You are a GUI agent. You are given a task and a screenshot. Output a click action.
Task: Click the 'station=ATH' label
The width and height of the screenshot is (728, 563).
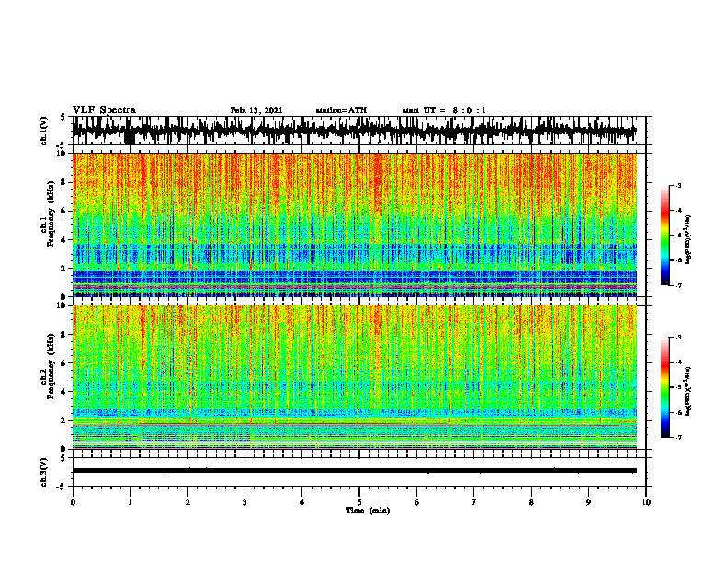pos(341,110)
